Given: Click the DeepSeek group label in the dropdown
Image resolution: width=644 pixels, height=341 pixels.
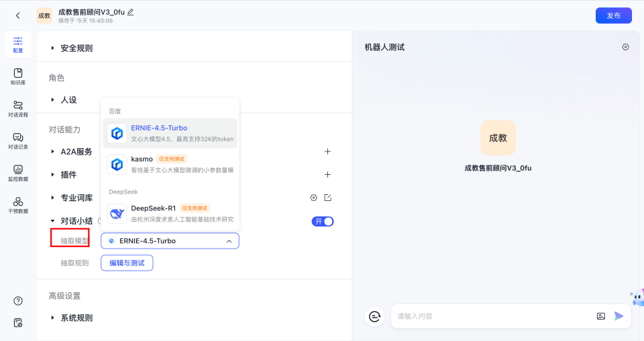Looking at the screenshot, I should (123, 192).
